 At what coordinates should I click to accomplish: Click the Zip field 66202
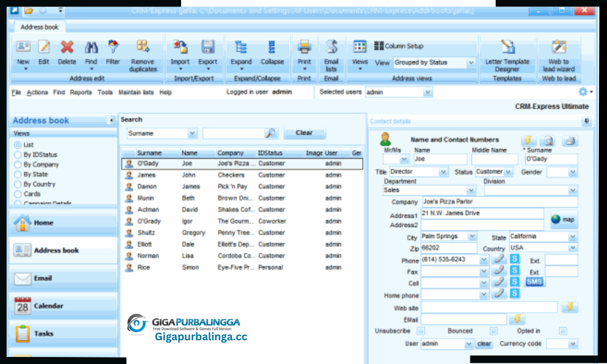[x=449, y=248]
